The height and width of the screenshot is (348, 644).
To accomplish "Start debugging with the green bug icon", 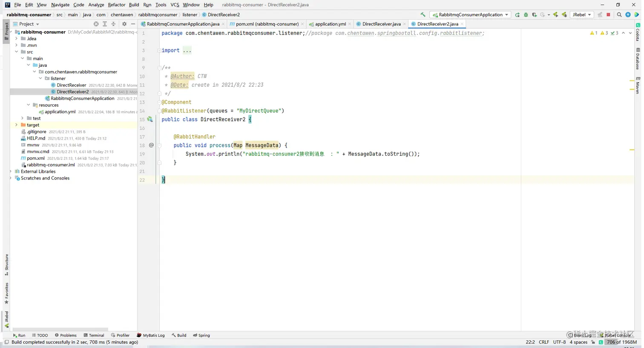I will click(526, 14).
